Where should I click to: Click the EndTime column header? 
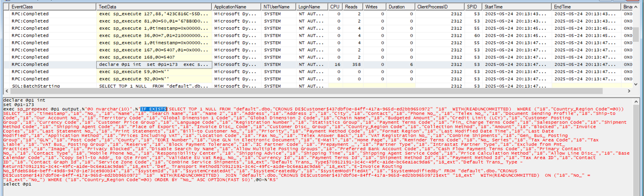pyautogui.click(x=587, y=7)
